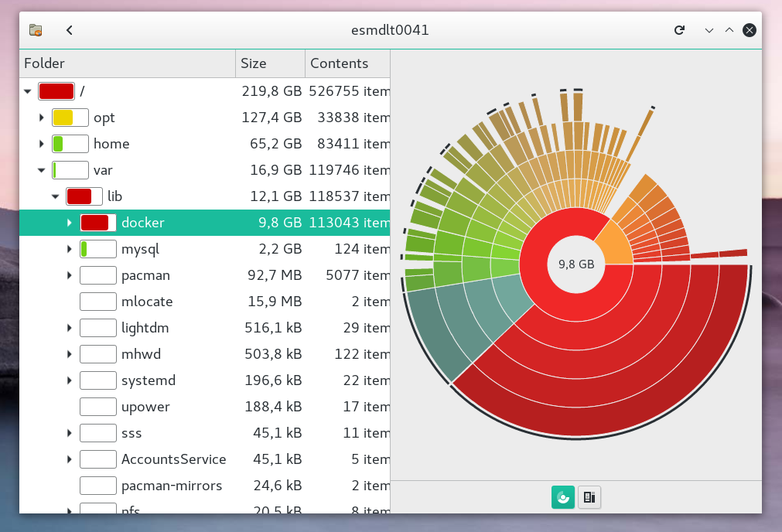
Task: Click the Folder column header
Action: point(127,63)
